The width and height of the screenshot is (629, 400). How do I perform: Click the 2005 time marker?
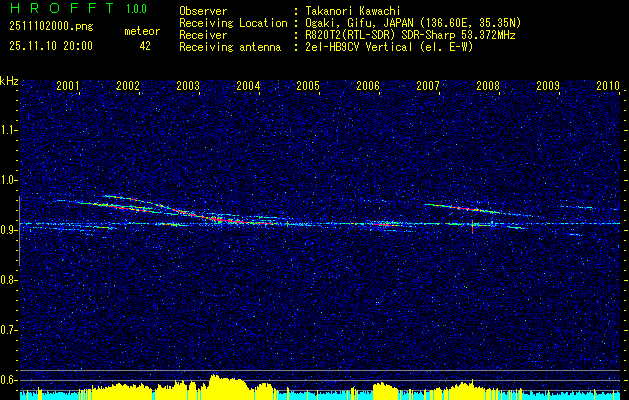point(308,85)
